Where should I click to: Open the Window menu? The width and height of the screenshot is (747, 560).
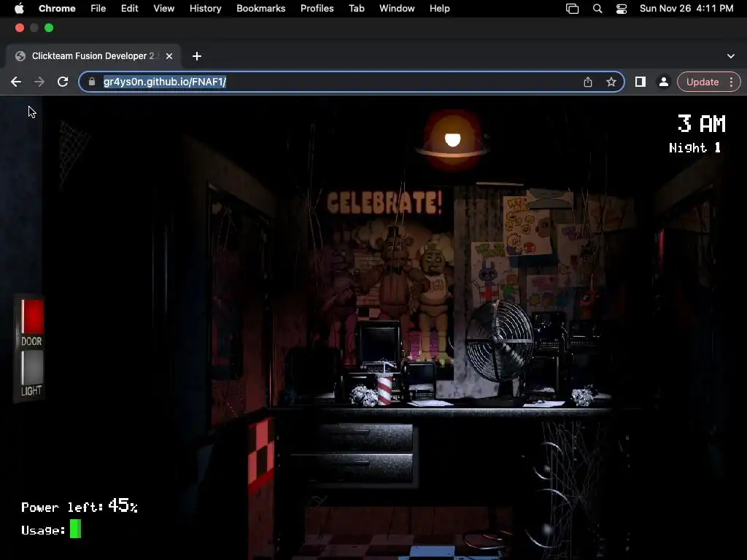pos(397,9)
